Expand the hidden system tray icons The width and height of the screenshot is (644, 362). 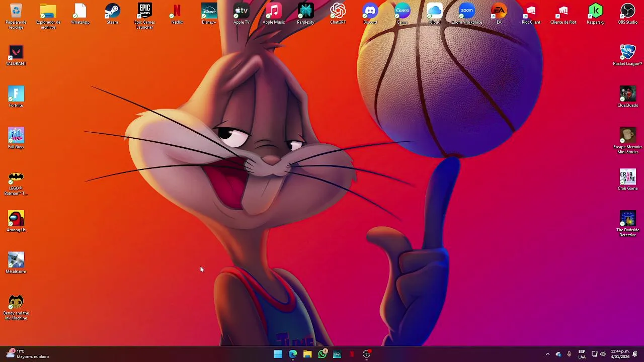547,354
